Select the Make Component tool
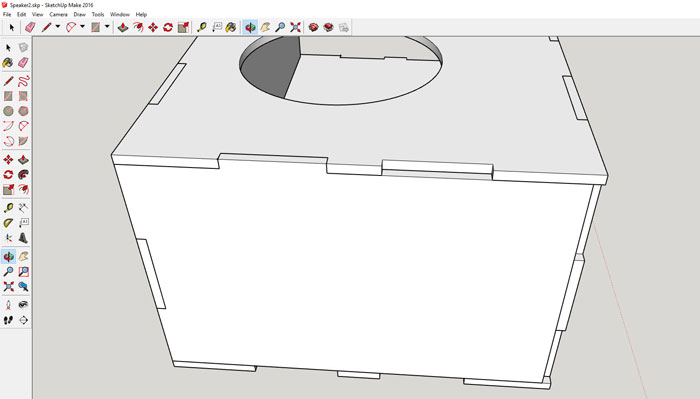Viewport: 700px width, 399px height. [x=23, y=47]
